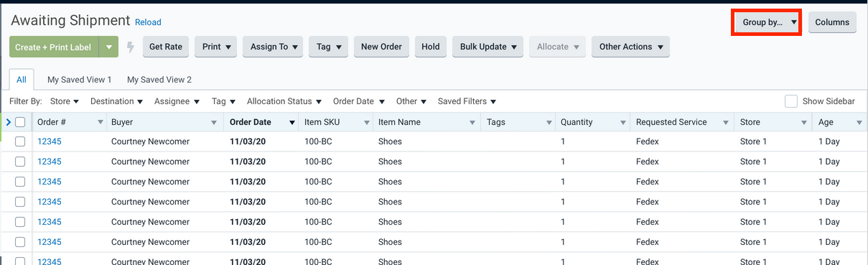
Task: Open Tags column menu arrow
Action: point(549,123)
